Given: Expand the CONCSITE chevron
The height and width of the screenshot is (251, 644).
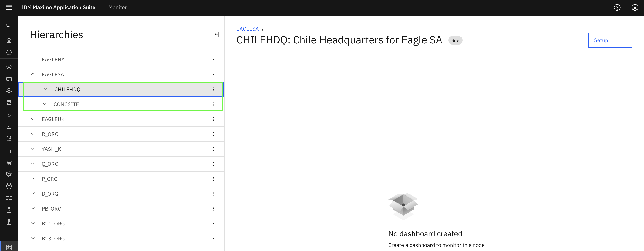Looking at the screenshot, I should [x=45, y=104].
